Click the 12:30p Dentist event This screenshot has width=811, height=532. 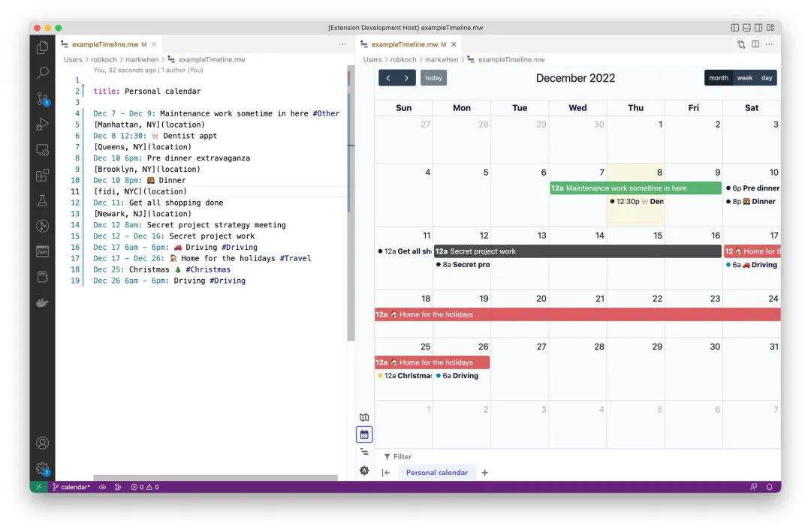click(x=637, y=202)
